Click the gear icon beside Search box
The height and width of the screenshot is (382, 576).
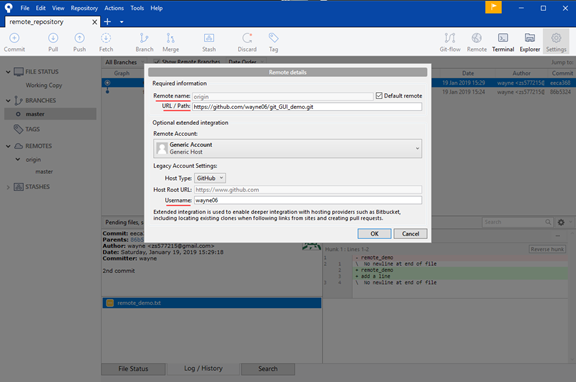pos(561,222)
